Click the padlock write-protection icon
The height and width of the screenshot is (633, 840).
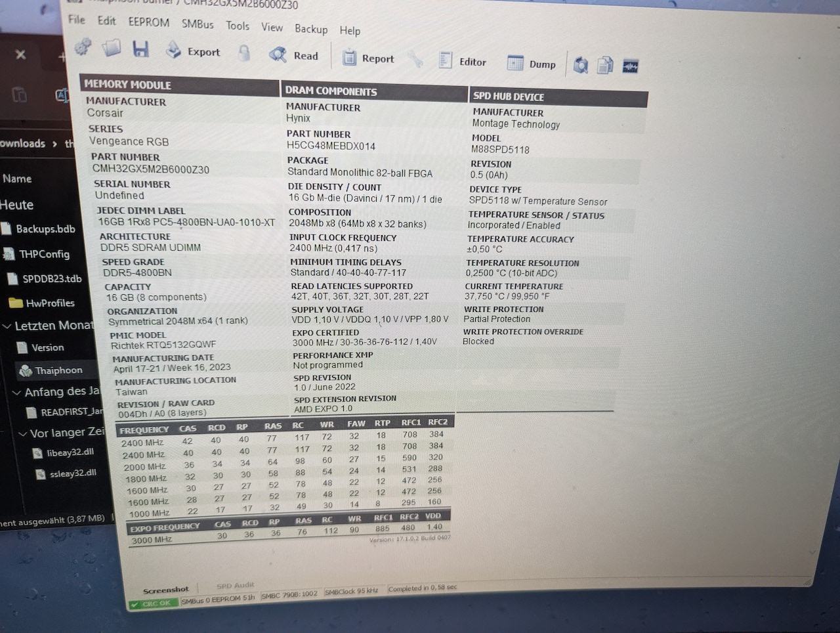244,53
